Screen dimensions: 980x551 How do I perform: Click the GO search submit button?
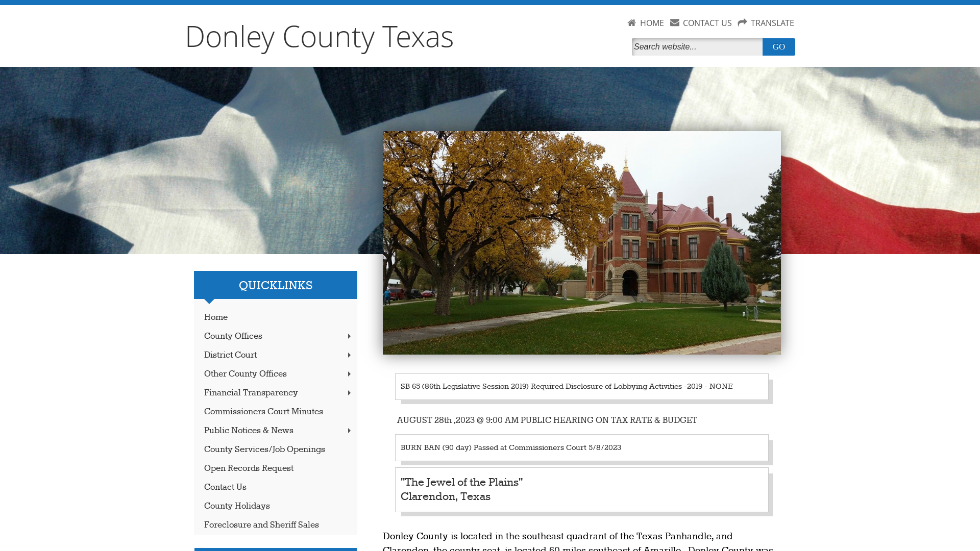[779, 46]
